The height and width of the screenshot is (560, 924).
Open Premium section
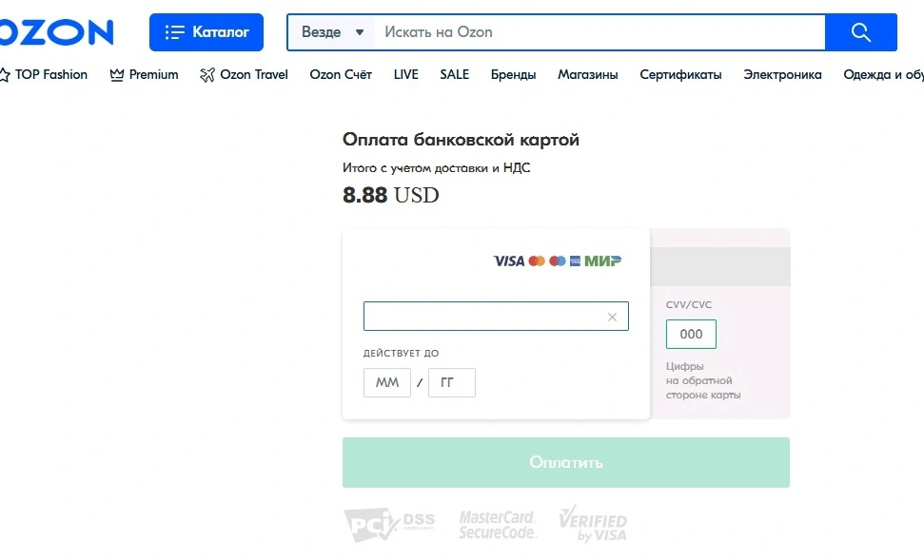coord(144,74)
